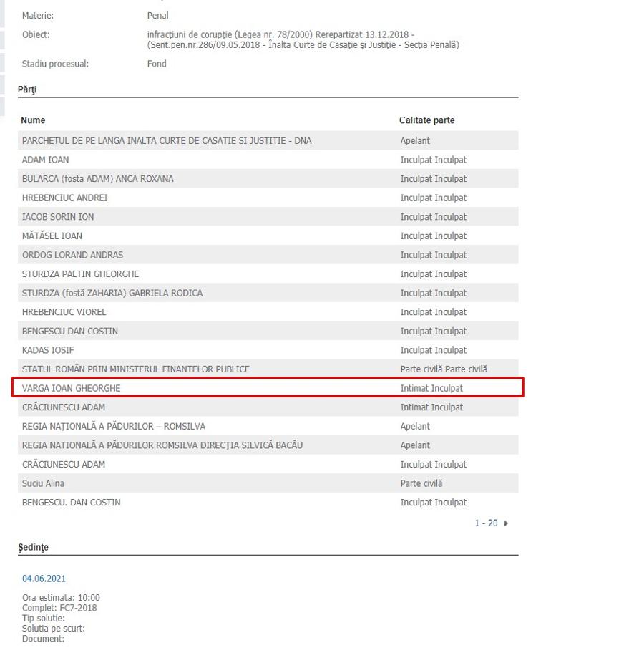
Task: Select the 'MĂTĂSEL IOAN' row
Action: pyautogui.click(x=268, y=236)
